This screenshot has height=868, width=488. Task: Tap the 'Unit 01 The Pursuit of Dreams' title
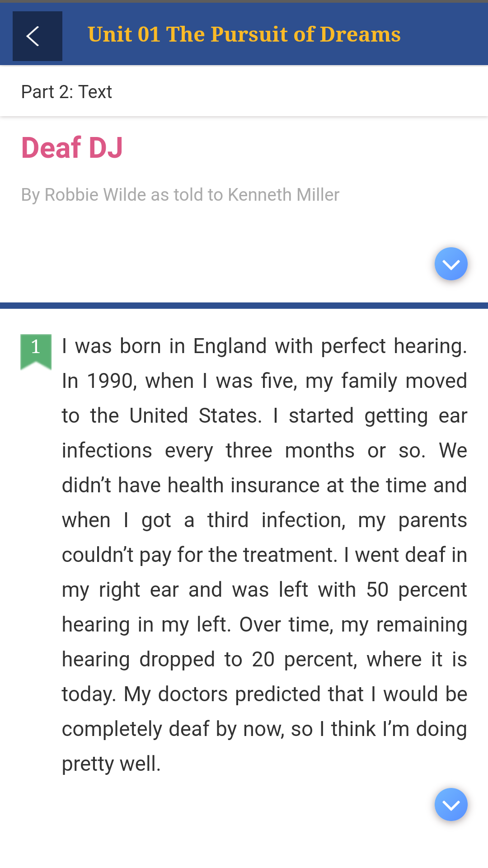pyautogui.click(x=244, y=34)
